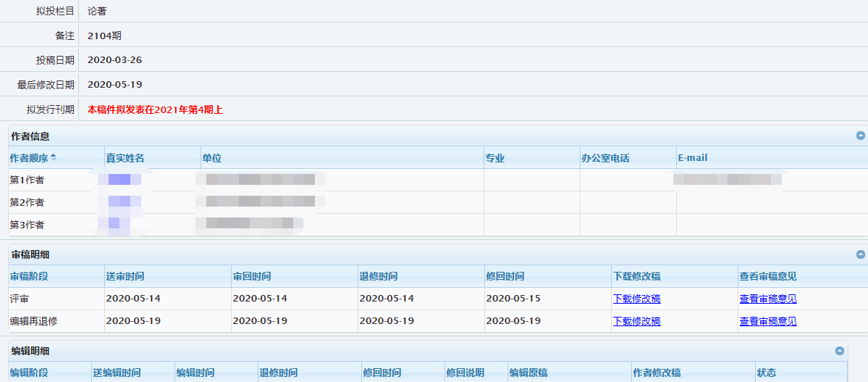Click the 审回时间 column header
868x382 pixels.
tap(251, 276)
